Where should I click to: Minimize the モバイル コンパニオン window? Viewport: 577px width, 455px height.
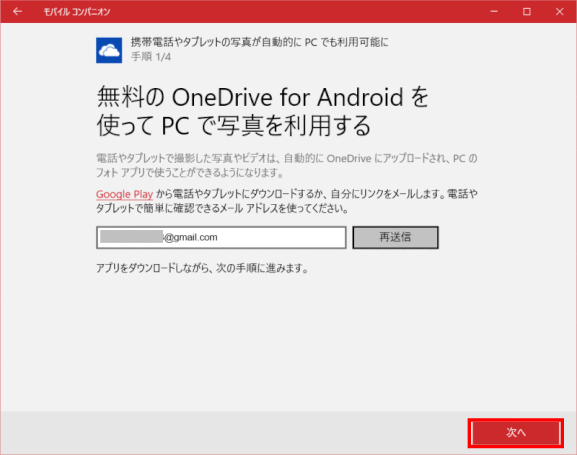coord(494,12)
